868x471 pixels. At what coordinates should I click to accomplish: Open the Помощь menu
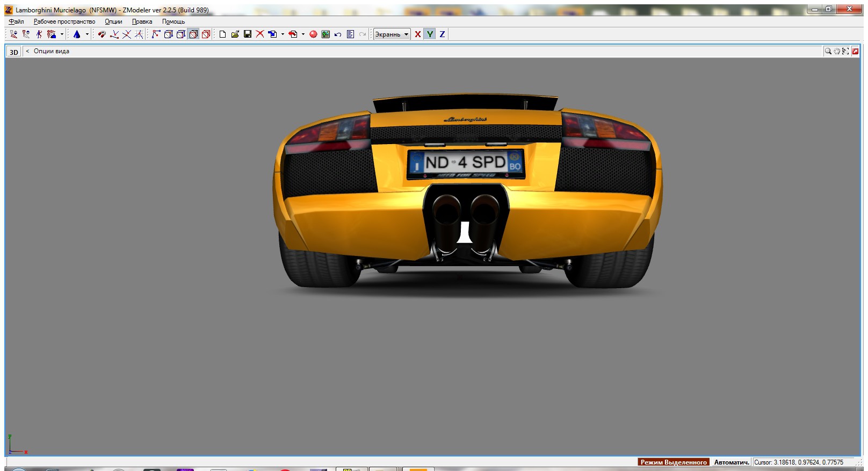173,22
